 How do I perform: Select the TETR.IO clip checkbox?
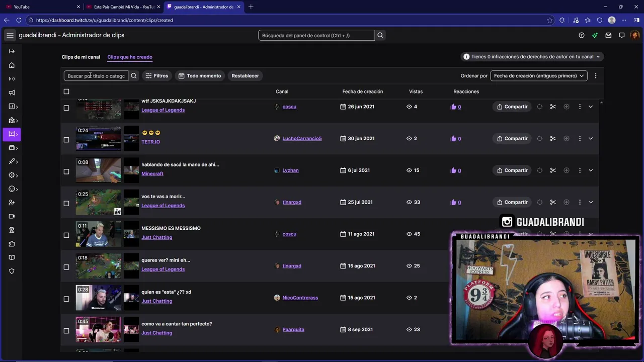pos(66,140)
